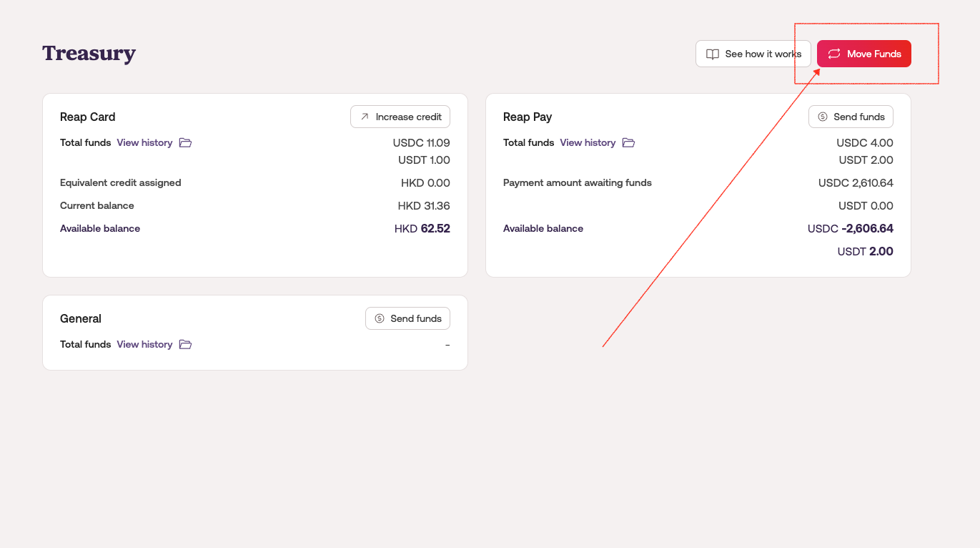Click the dollar coin icon in Reap Pay
Image resolution: width=980 pixels, height=548 pixels.
822,117
